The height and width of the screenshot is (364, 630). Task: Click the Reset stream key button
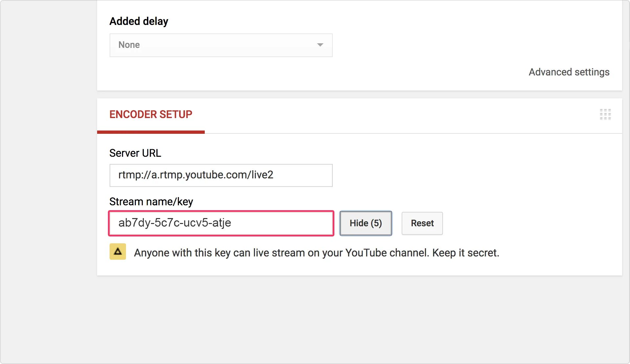pos(422,223)
